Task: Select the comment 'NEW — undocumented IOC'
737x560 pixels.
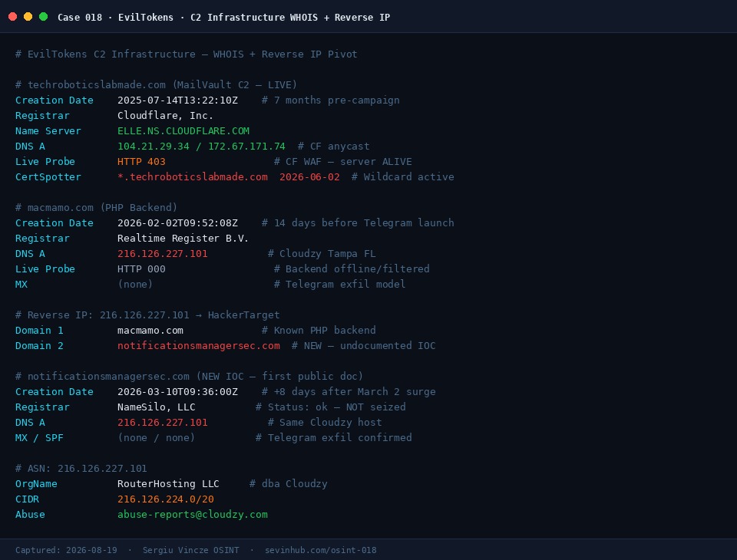Action: (370, 346)
